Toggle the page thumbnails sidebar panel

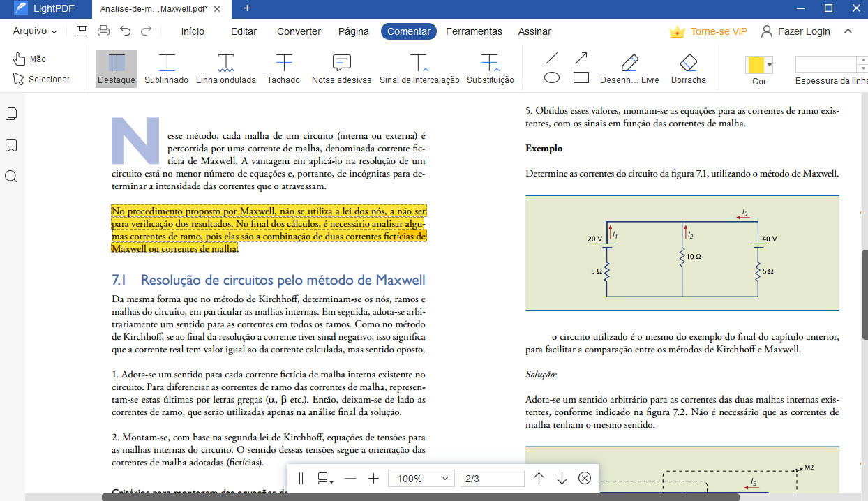[11, 114]
